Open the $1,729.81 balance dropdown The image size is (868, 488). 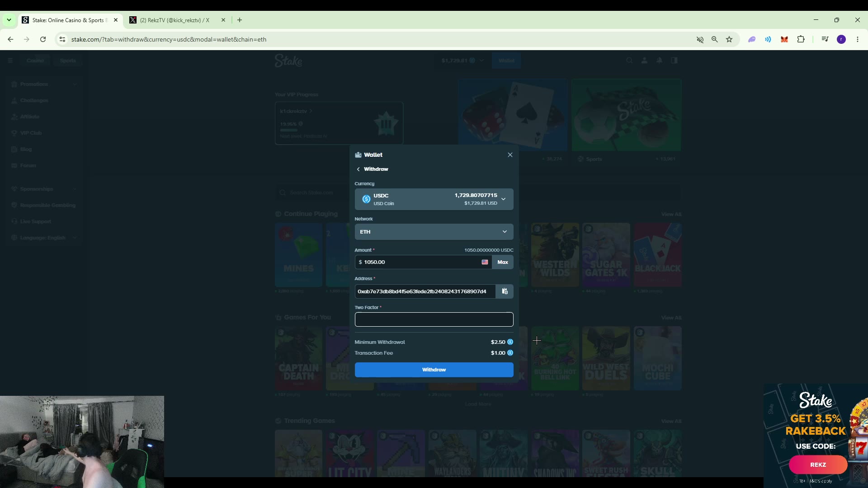pos(462,61)
